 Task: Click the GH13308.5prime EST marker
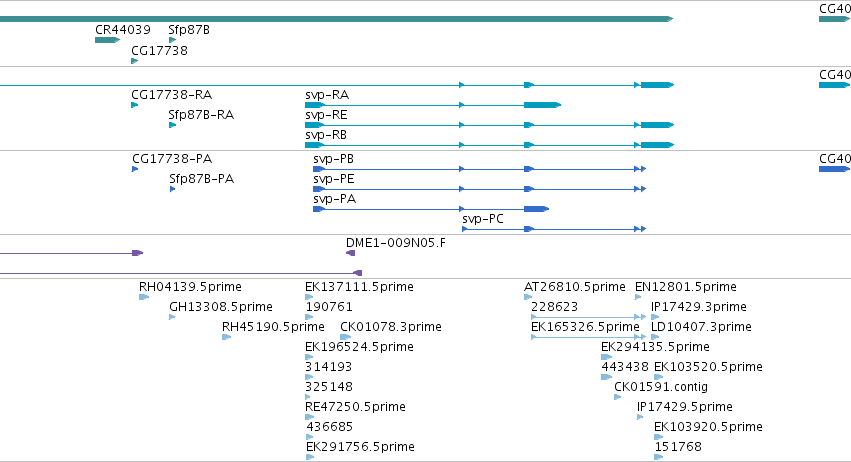tap(173, 317)
